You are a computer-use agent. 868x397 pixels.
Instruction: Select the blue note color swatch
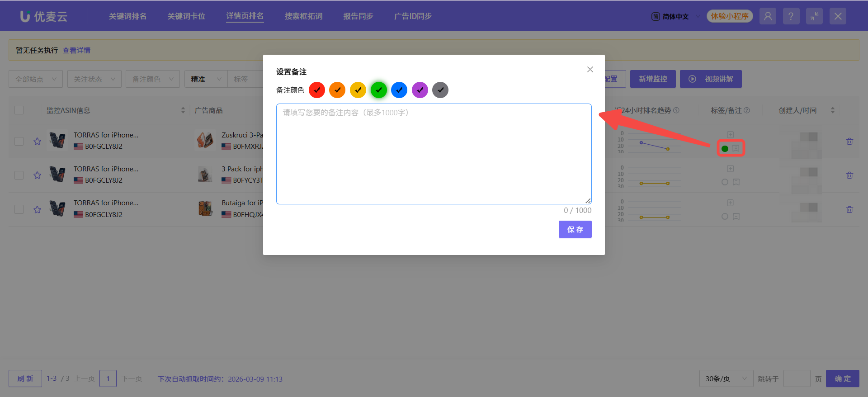399,90
